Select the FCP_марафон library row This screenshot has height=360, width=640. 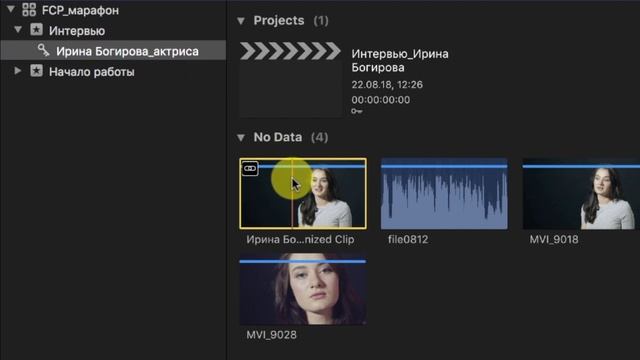(113, 10)
